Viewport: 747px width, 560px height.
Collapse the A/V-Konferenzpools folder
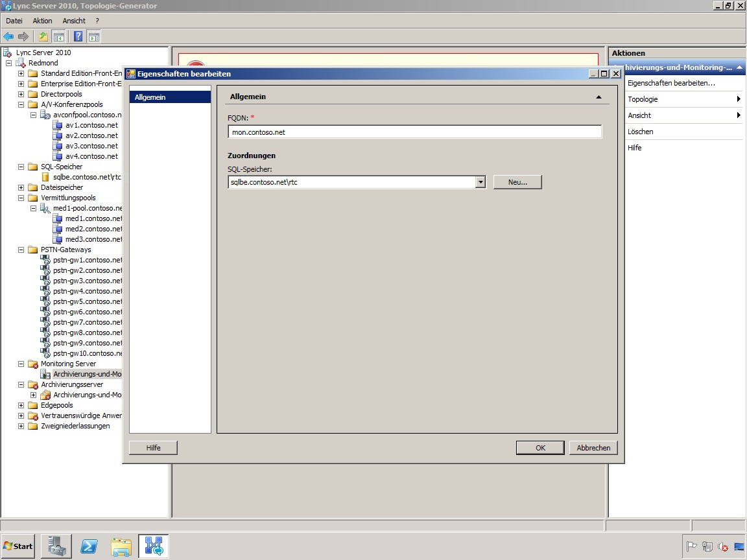coord(21,105)
